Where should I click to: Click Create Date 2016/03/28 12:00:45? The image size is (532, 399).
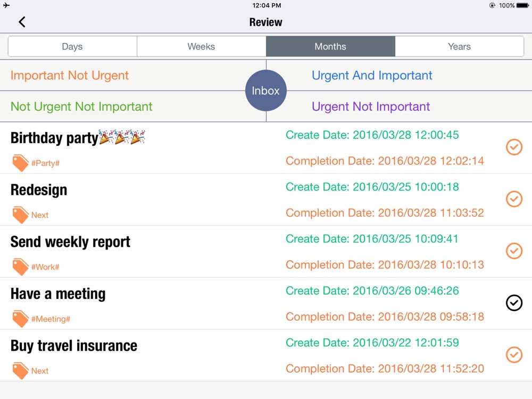372,135
